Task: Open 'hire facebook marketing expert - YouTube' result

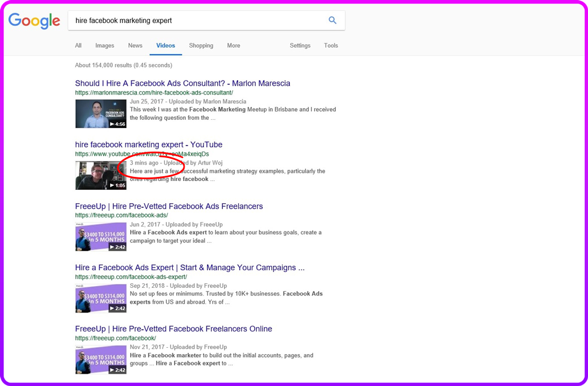Action: tap(149, 145)
